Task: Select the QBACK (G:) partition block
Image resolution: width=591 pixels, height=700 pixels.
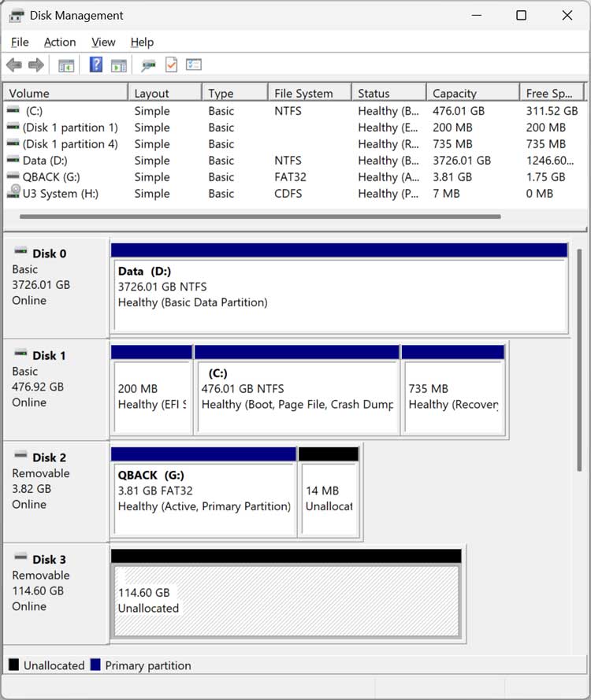Action: 204,492
